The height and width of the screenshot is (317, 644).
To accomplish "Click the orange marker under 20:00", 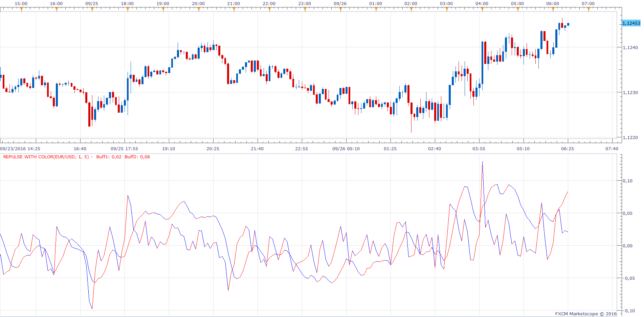I will click(x=199, y=9).
